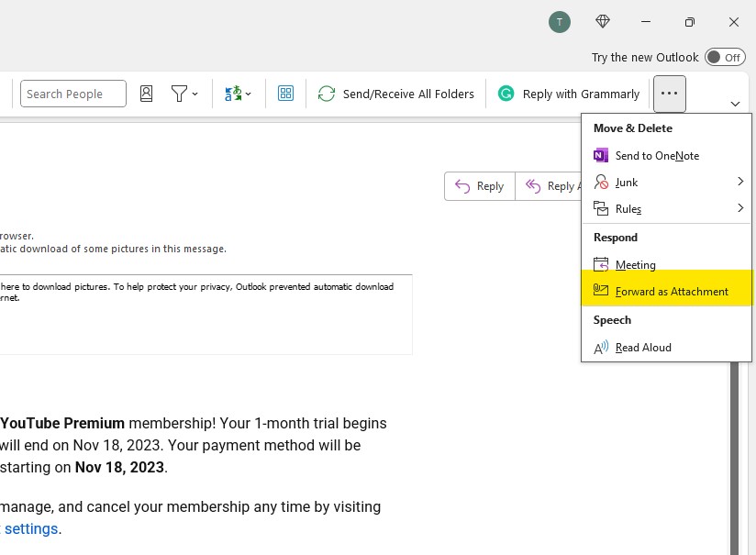Open the Filter Email funnel dropdown
Image resolution: width=756 pixels, height=555 pixels.
pyautogui.click(x=184, y=94)
